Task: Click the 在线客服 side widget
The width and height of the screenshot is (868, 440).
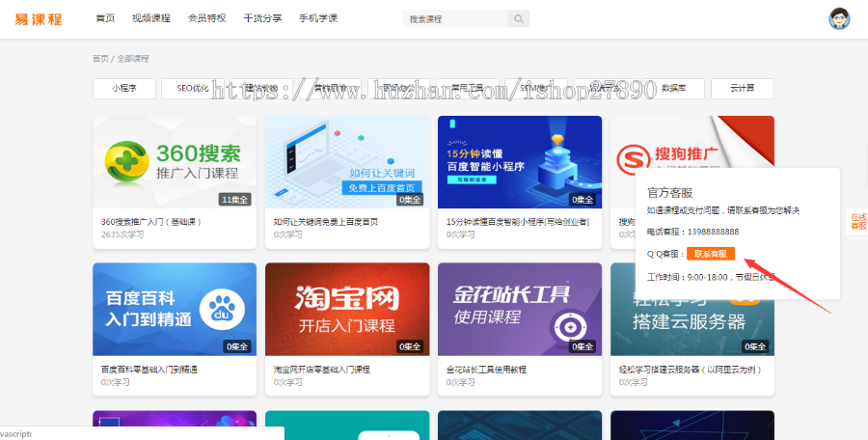Action: click(856, 221)
